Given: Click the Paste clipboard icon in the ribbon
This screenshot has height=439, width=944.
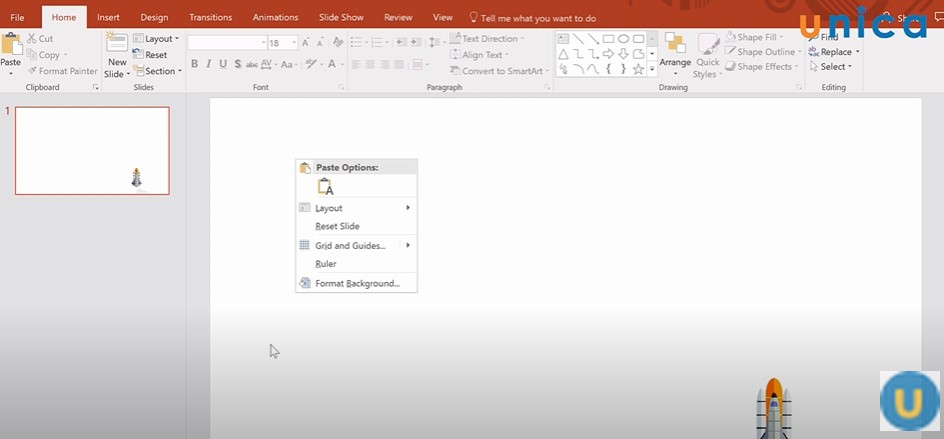Looking at the screenshot, I should (x=11, y=44).
